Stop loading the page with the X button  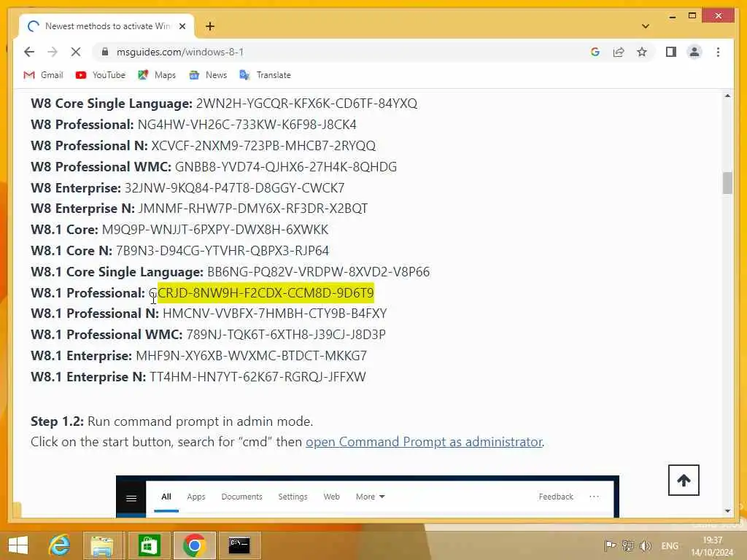76,52
